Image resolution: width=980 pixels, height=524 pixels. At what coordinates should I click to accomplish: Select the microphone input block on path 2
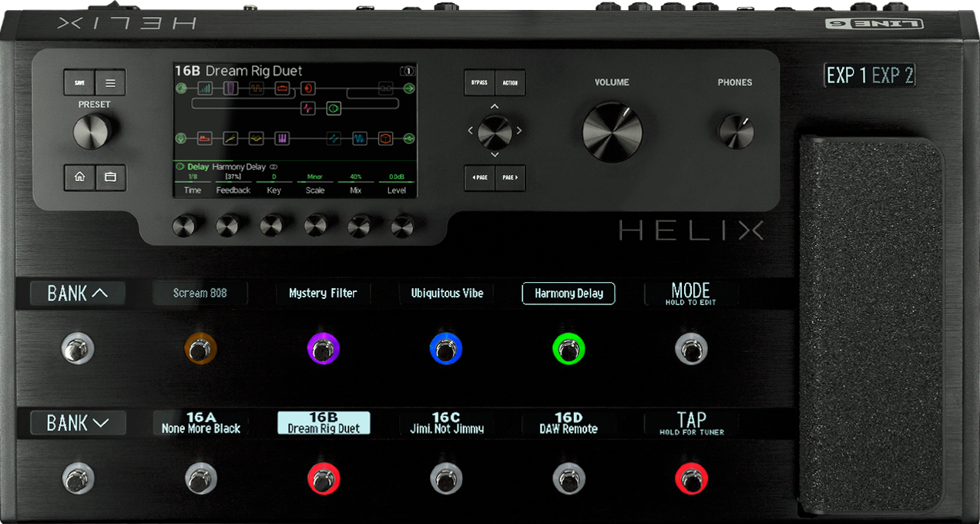click(180, 139)
